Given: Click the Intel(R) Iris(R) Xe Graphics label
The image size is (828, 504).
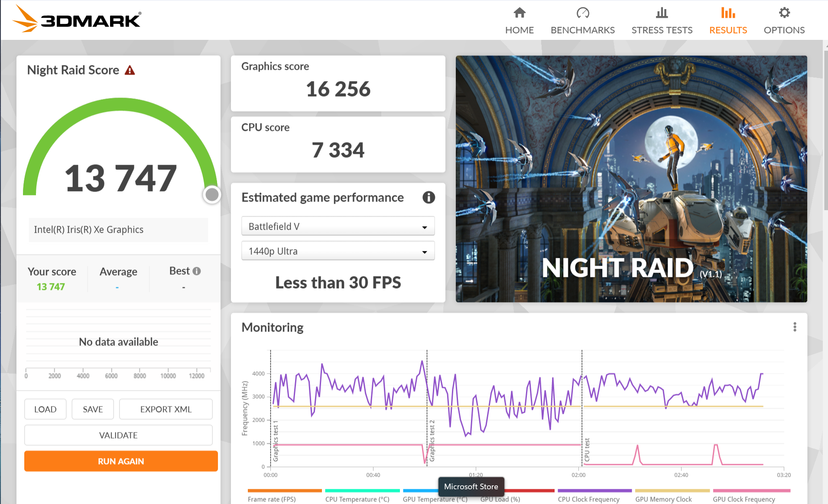Looking at the screenshot, I should [x=89, y=230].
